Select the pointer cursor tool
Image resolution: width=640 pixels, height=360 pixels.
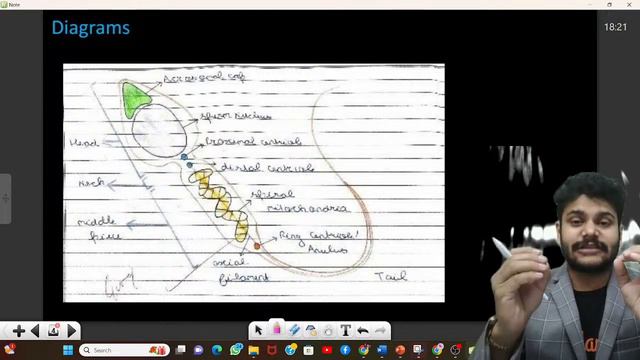tap(258, 330)
